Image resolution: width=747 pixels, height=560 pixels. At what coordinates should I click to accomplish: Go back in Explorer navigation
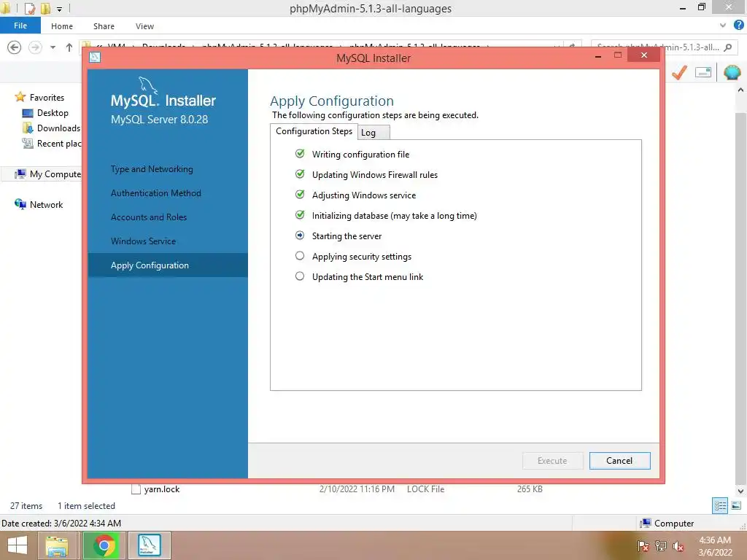(15, 47)
